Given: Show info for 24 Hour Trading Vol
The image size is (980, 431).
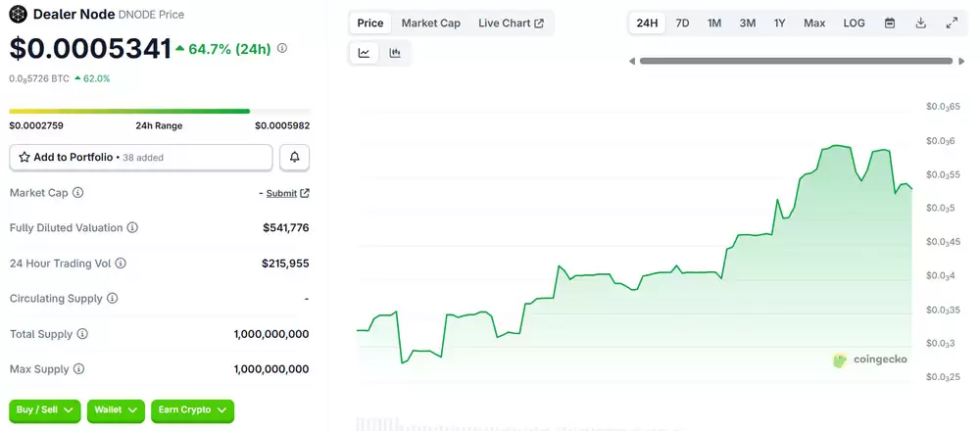Looking at the screenshot, I should point(121,263).
